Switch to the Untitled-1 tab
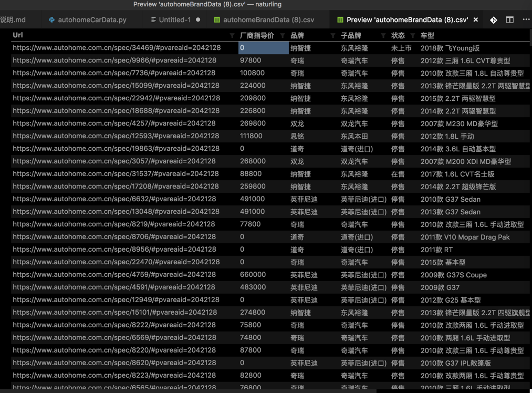 click(x=175, y=19)
